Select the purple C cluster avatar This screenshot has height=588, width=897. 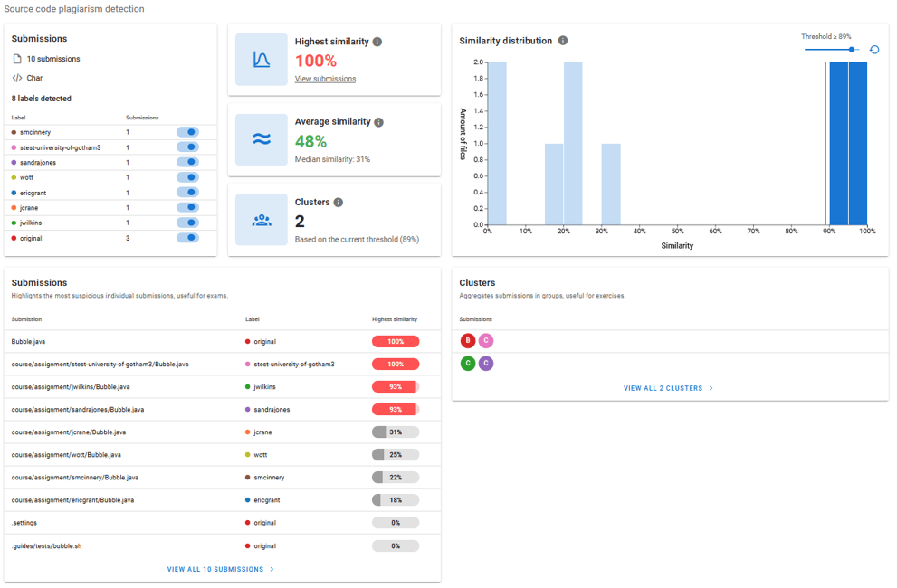[x=486, y=362]
